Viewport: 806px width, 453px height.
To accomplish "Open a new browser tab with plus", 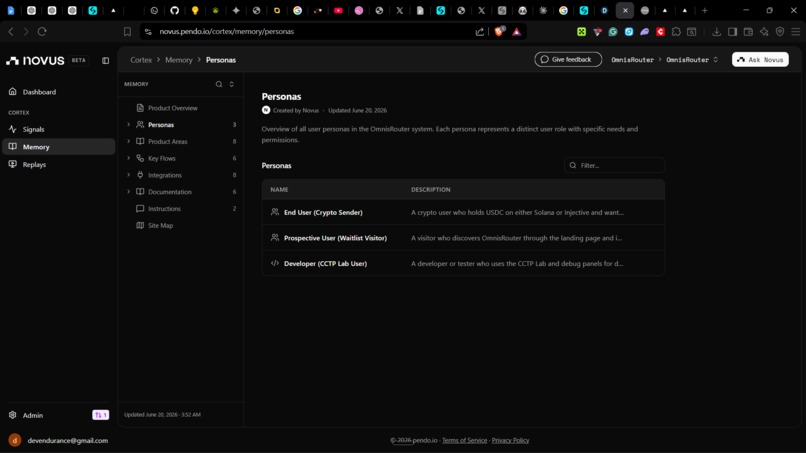I will pos(705,10).
